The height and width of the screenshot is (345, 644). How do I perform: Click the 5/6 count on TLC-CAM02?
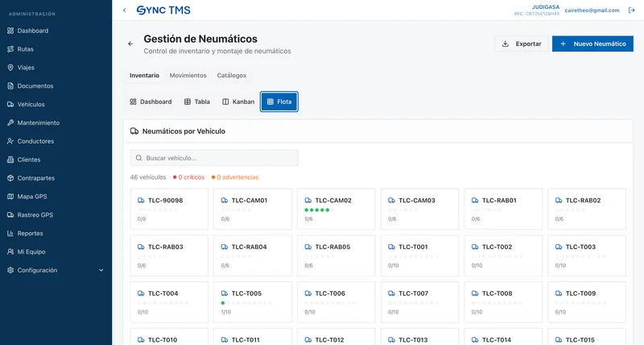pos(308,219)
